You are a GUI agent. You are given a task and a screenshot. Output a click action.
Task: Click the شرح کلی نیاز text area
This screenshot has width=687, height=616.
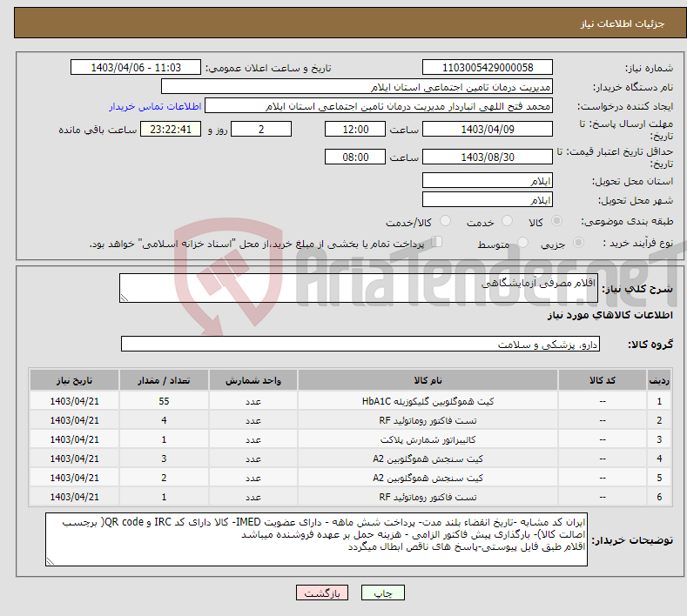[359, 288]
